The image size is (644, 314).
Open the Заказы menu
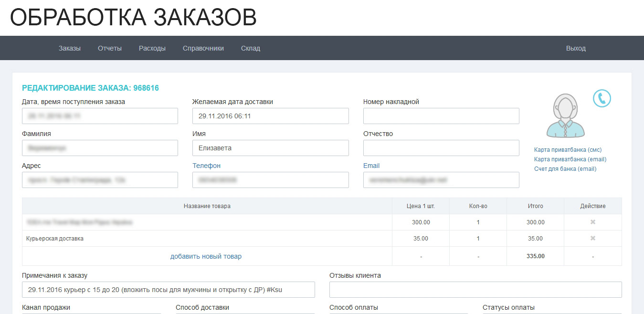tap(70, 48)
